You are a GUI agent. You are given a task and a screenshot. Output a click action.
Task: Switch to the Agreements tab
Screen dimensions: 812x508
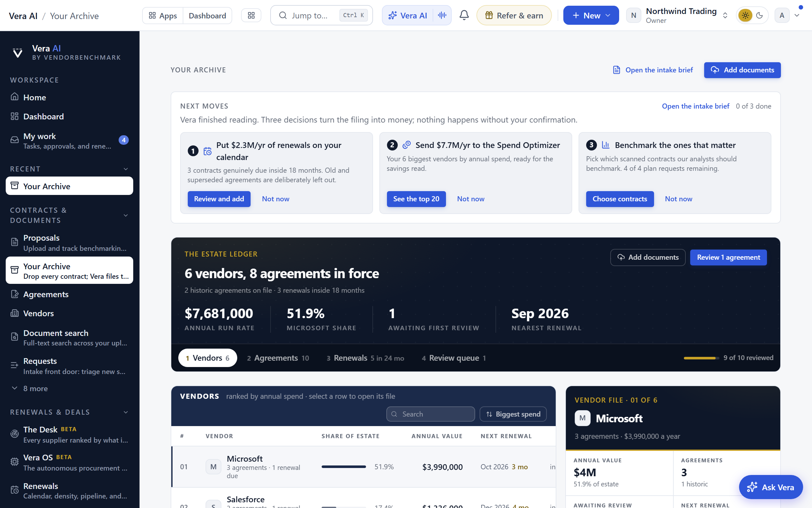pos(278,358)
